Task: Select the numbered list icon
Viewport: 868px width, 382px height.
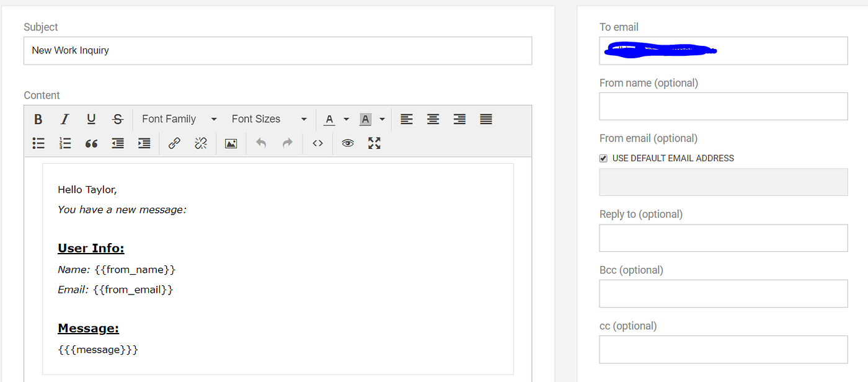Action: click(x=64, y=143)
